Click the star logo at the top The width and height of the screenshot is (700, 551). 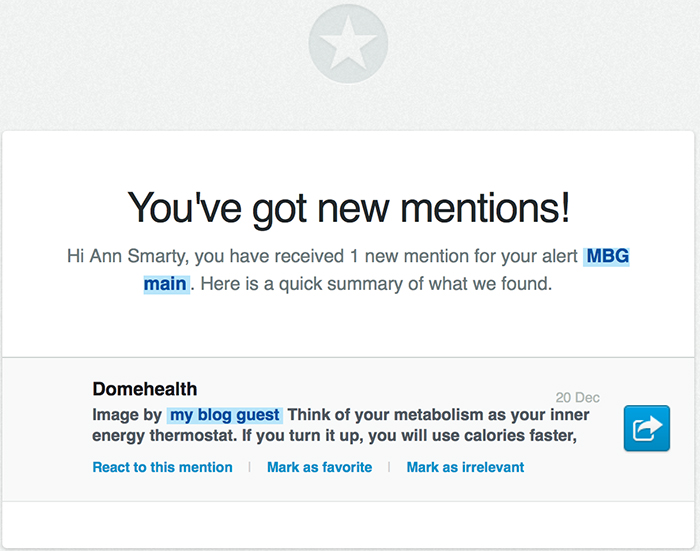pos(348,44)
